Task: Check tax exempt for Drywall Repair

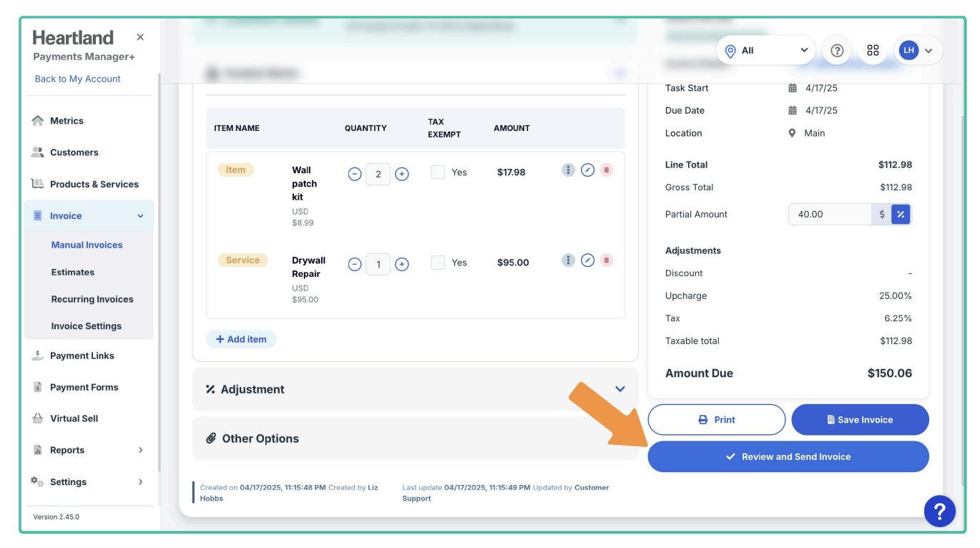Action: click(438, 263)
